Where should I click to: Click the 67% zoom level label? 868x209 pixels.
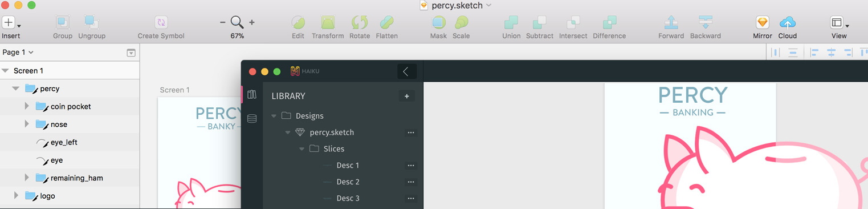(x=237, y=36)
